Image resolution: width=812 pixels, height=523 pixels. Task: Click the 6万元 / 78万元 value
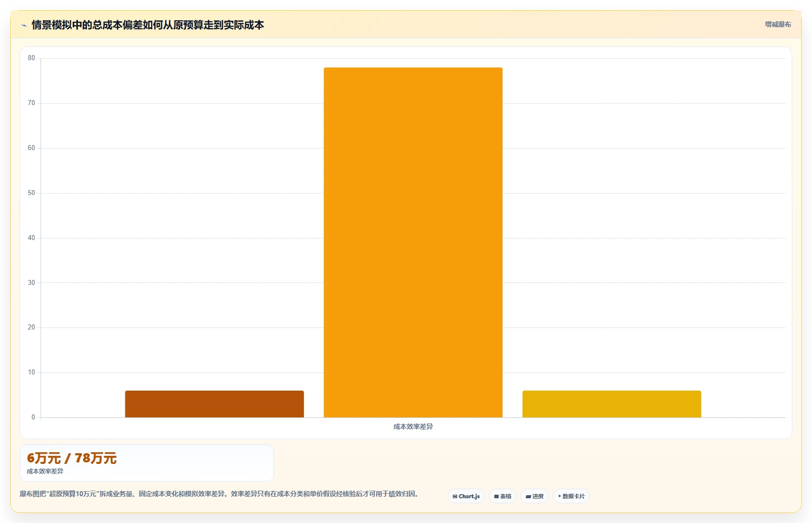(x=72, y=458)
